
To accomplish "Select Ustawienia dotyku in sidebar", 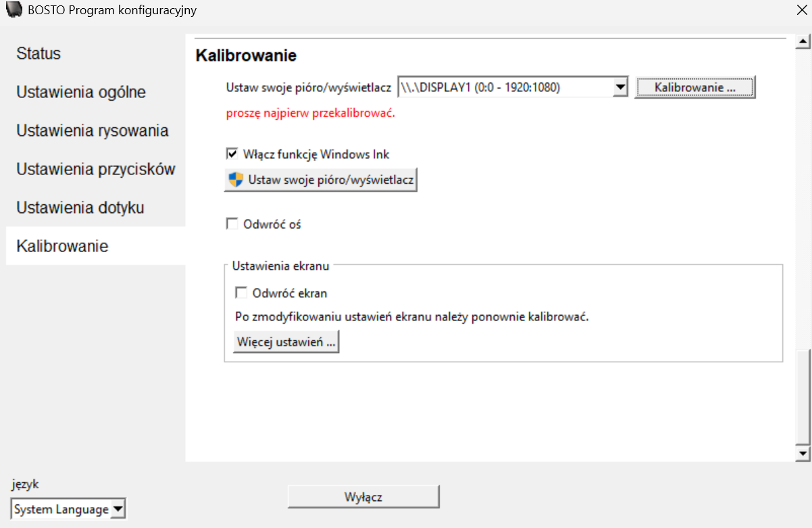I will [80, 208].
